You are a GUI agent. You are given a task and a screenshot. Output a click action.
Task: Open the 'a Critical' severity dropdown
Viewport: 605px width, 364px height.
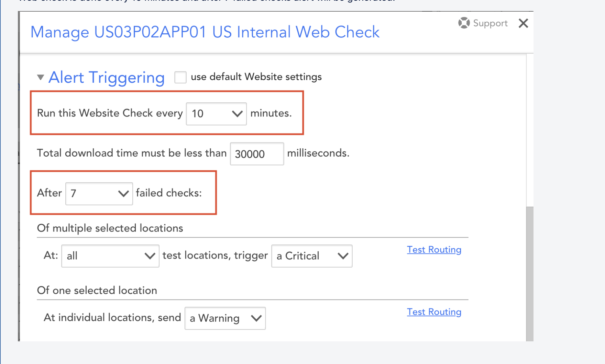coord(312,256)
